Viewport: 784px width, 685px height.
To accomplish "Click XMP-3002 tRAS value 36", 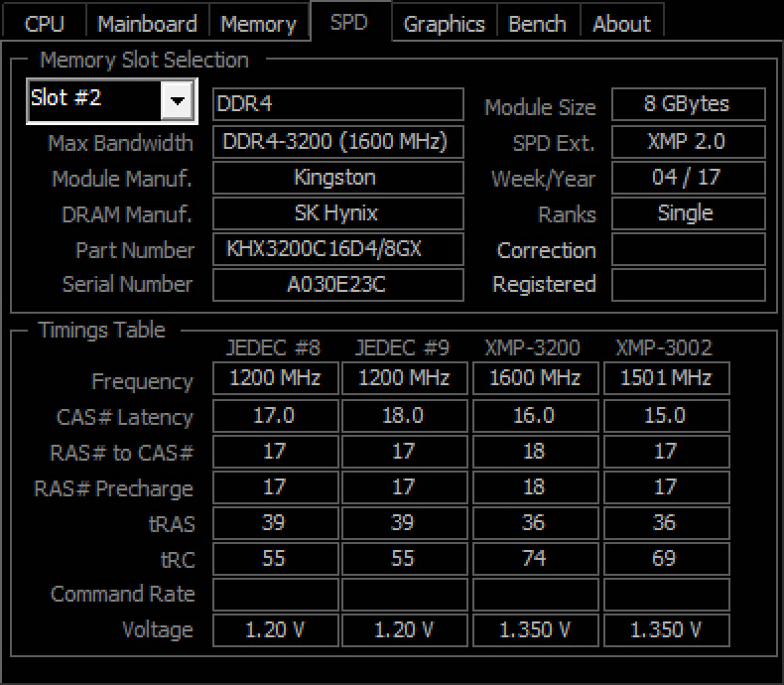I will 667,523.
